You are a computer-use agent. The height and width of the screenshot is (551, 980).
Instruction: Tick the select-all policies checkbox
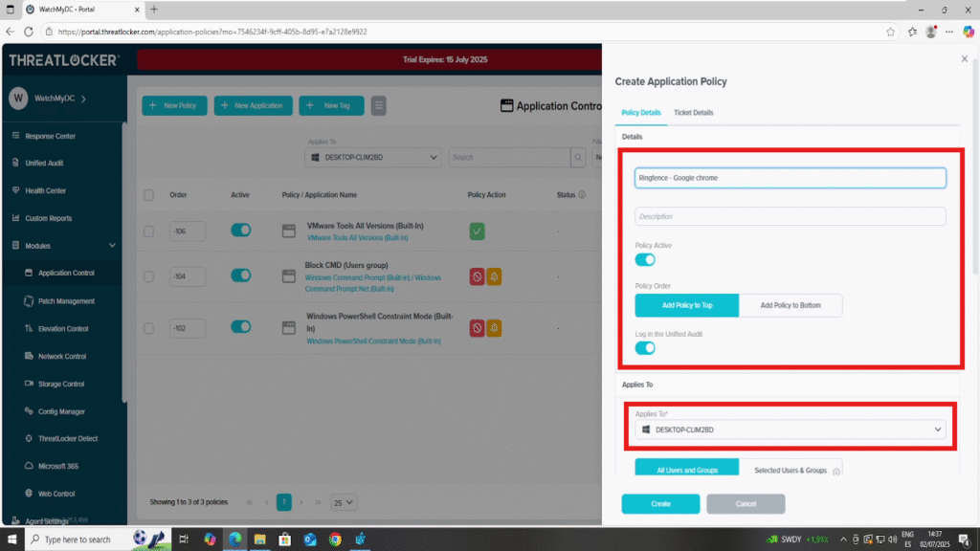point(148,195)
